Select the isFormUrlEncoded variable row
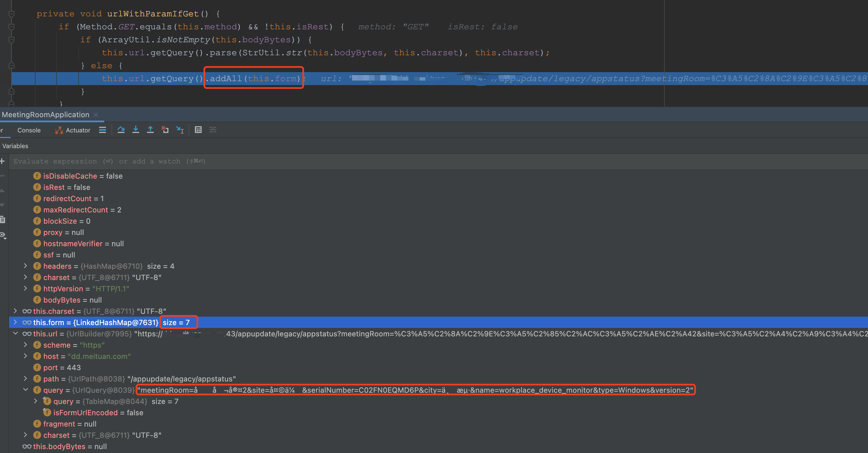This screenshot has width=868, height=453. point(86,412)
